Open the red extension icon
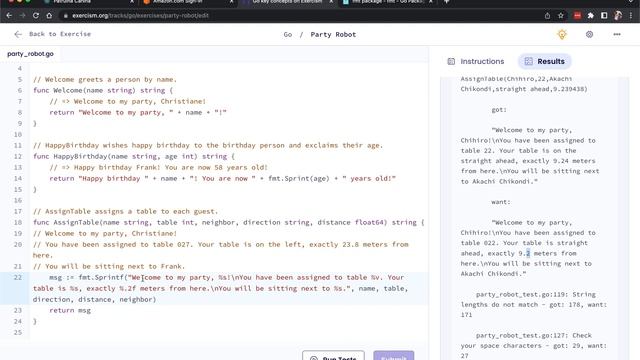640x360 pixels. [577, 16]
